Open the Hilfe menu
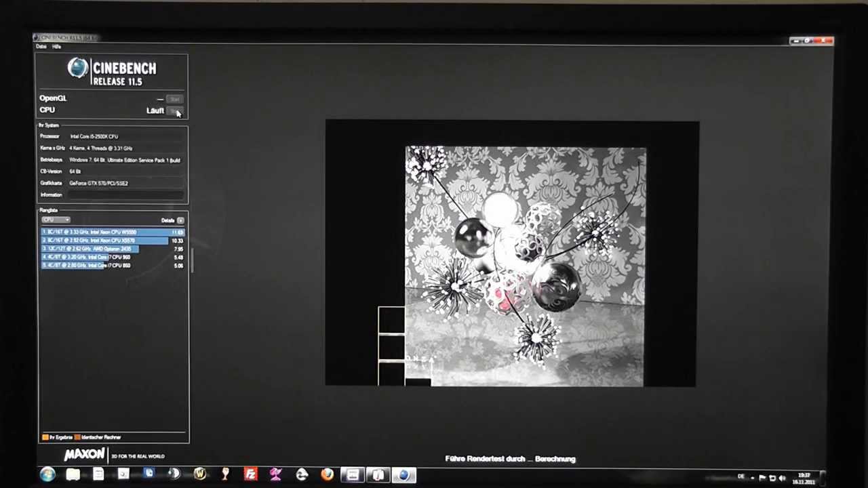The image size is (868, 488). (56, 47)
